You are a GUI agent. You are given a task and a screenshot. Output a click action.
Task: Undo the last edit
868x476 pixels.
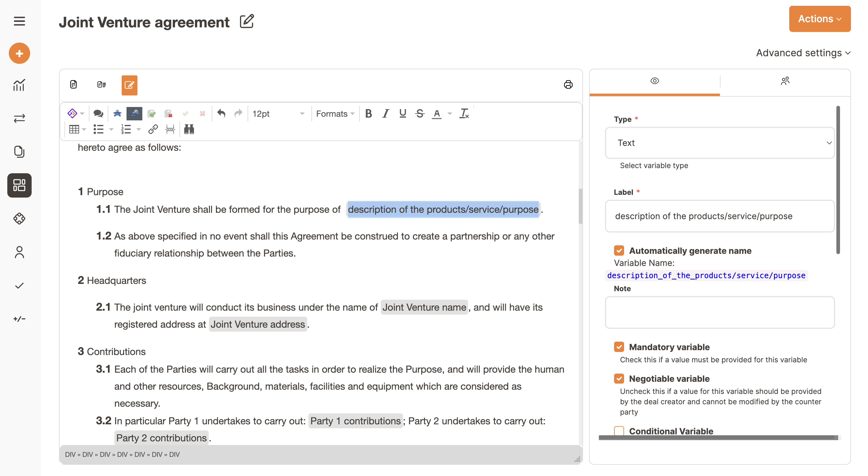click(x=221, y=113)
